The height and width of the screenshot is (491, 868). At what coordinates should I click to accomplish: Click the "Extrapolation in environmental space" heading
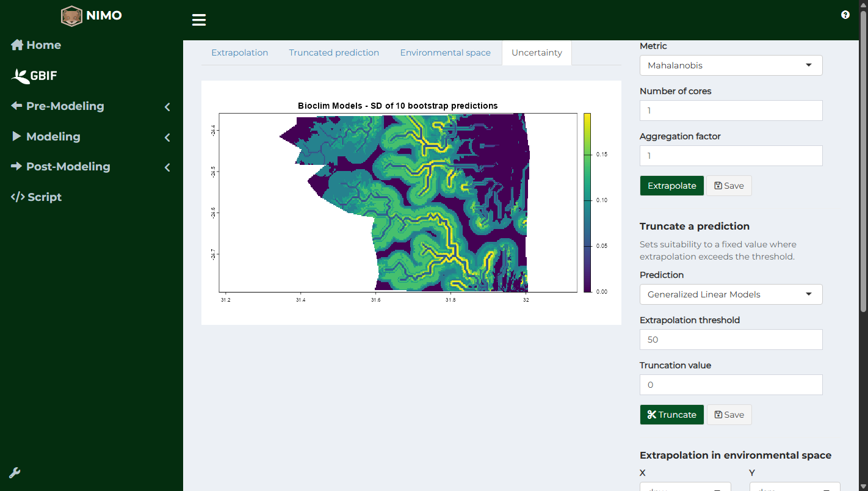[x=736, y=455]
